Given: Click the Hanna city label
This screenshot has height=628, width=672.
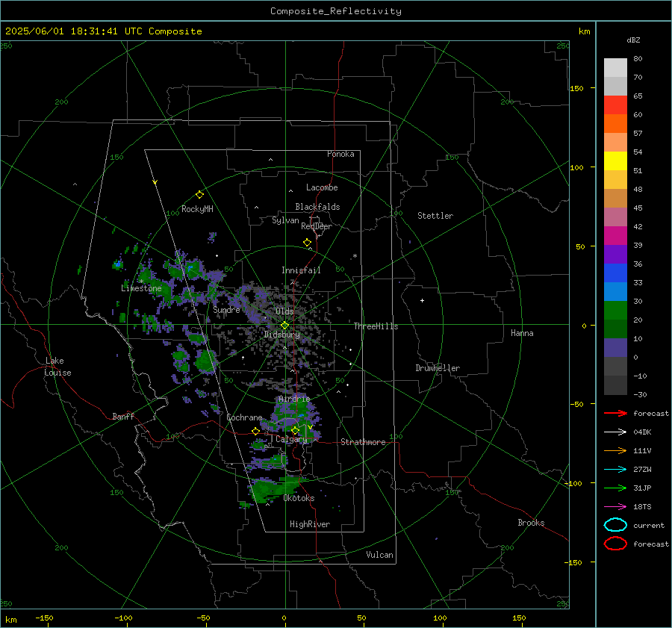Looking at the screenshot, I should coord(522,333).
